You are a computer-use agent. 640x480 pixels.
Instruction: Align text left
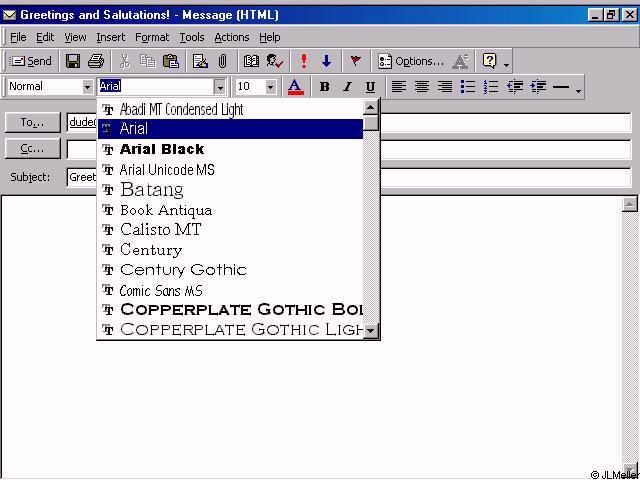click(399, 87)
